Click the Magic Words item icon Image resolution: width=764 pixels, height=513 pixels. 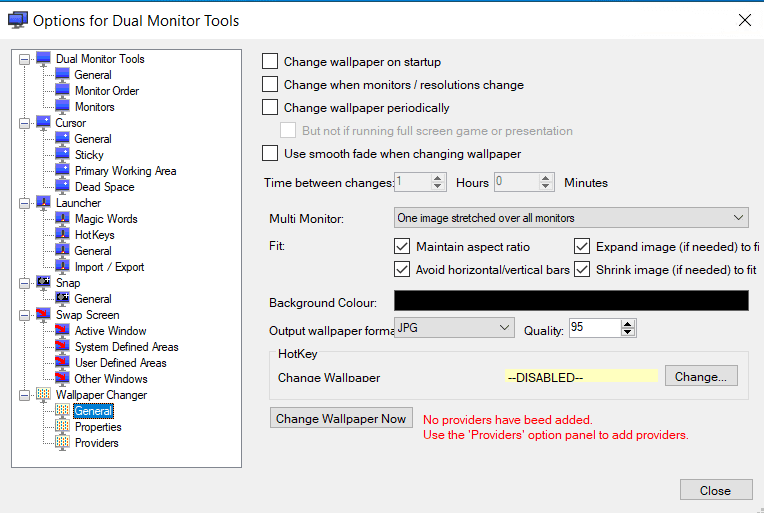[63, 219]
